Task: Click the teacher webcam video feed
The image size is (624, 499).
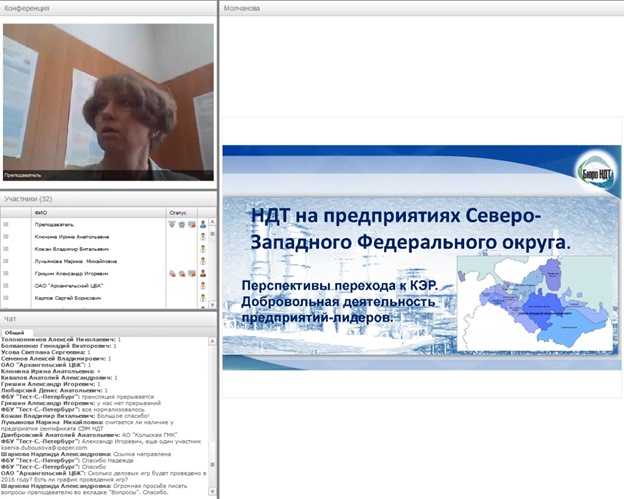Action: coord(108,102)
